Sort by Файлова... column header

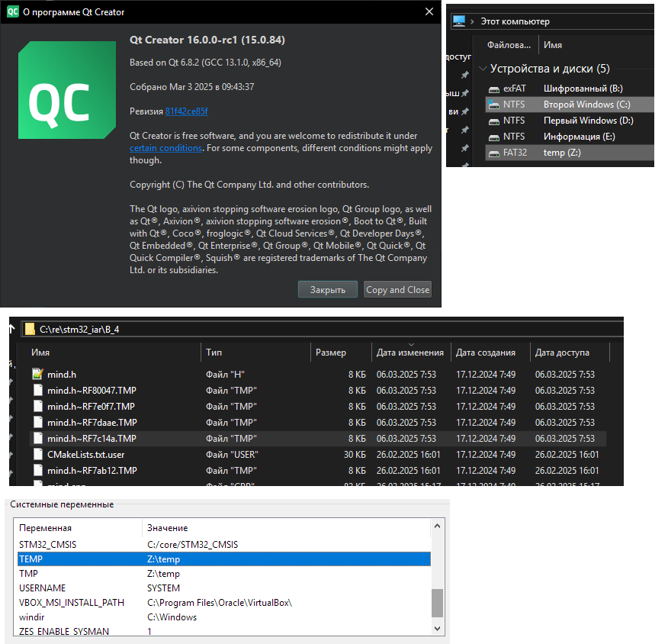pos(509,45)
